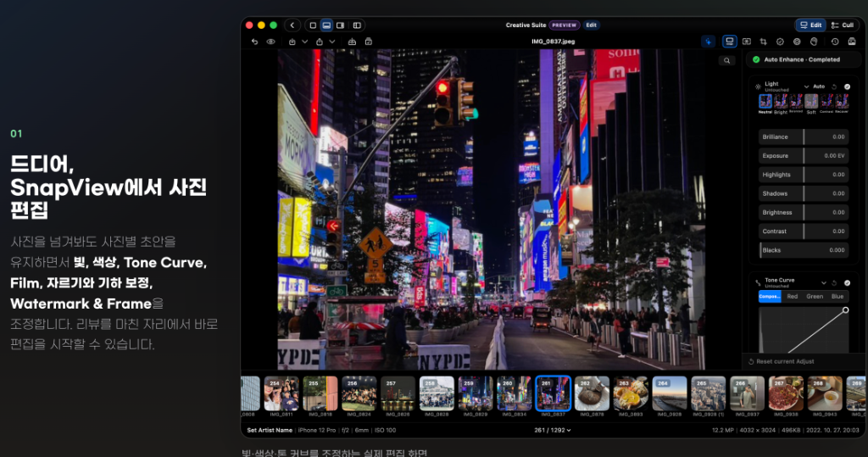The height and width of the screenshot is (457, 868).
Task: Select the left sidebar layout icon
Action: [x=357, y=25]
